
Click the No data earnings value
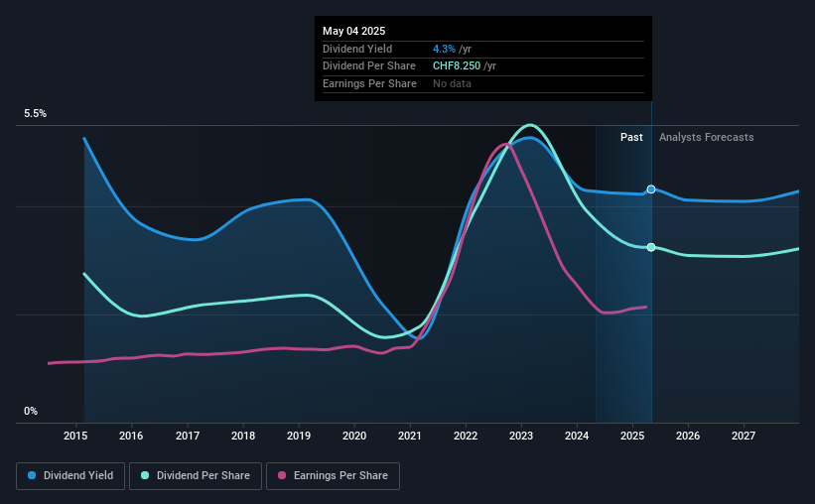pyautogui.click(x=452, y=83)
